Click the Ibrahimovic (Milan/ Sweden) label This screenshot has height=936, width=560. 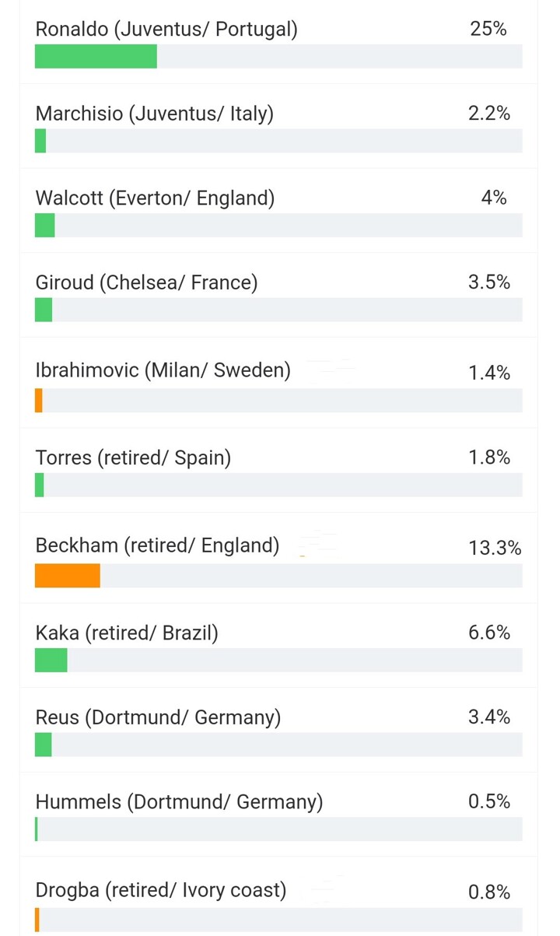click(x=163, y=370)
